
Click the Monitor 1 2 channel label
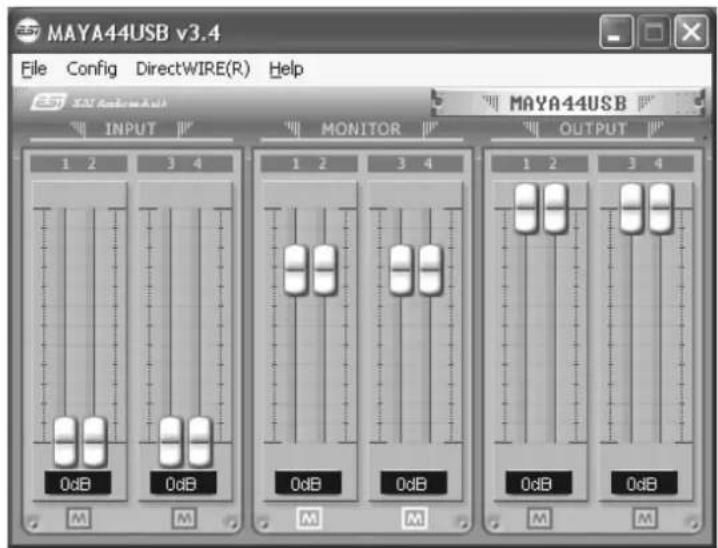pyautogui.click(x=309, y=163)
